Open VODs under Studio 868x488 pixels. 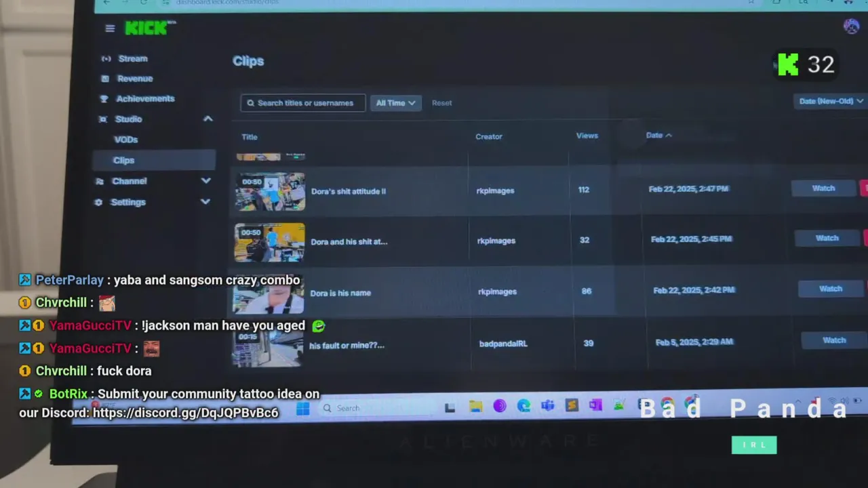click(126, 140)
